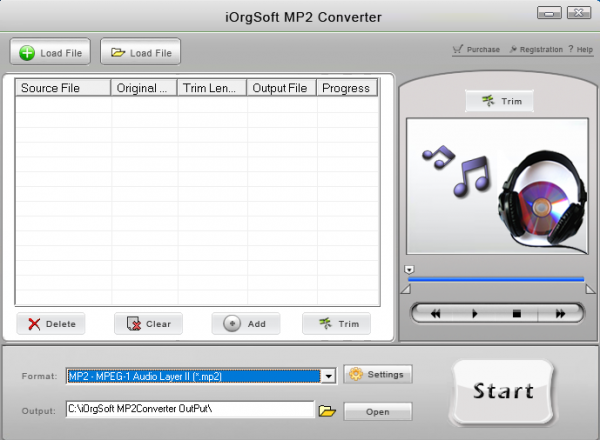Click the rewind playback control
This screenshot has width=600, height=440.
pos(435,314)
